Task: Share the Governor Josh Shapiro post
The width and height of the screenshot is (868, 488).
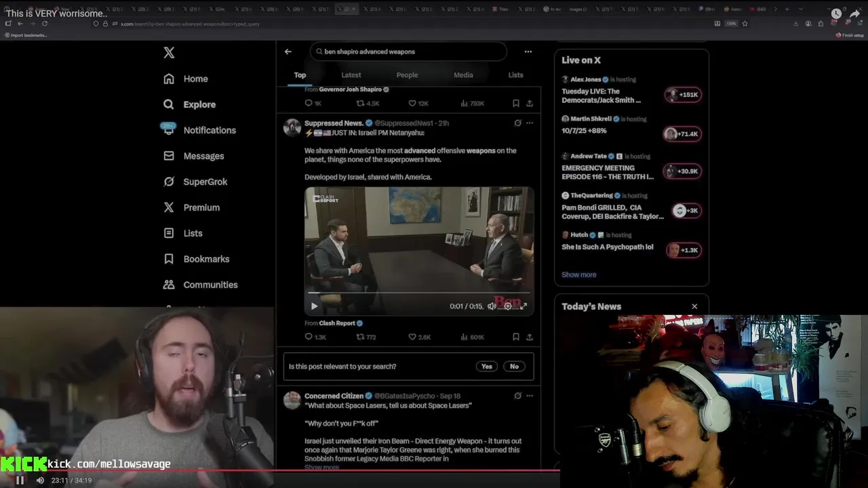Action: (x=530, y=103)
